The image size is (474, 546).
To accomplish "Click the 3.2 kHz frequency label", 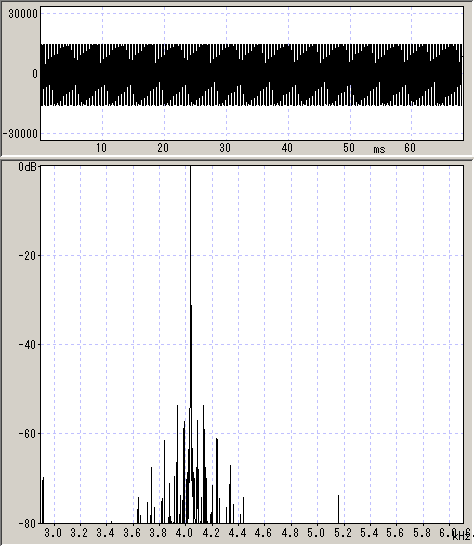I will [x=79, y=533].
